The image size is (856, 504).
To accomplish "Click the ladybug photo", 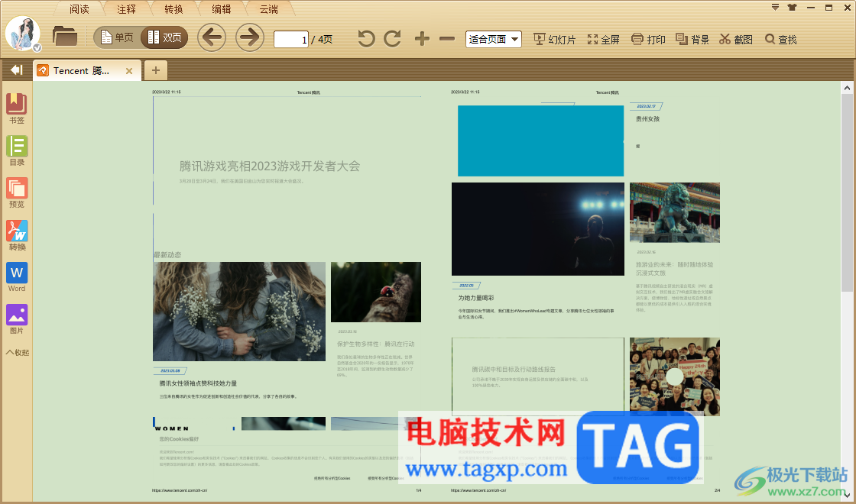I will point(376,292).
